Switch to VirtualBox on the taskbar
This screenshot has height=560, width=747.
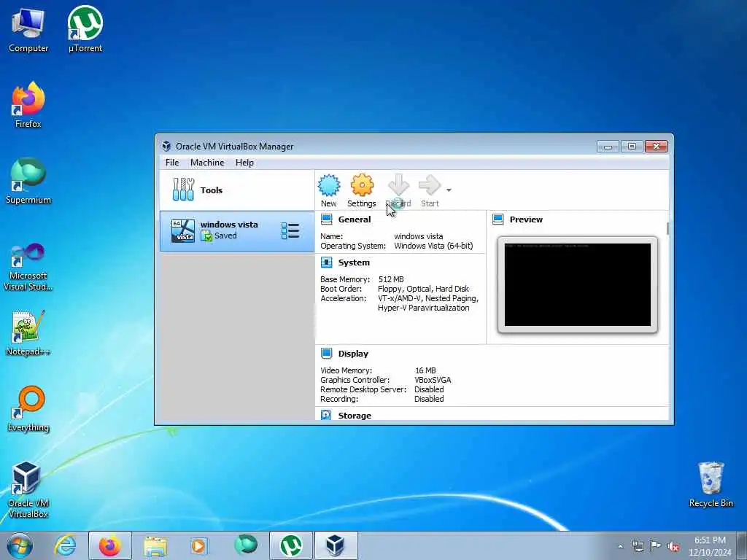(336, 545)
